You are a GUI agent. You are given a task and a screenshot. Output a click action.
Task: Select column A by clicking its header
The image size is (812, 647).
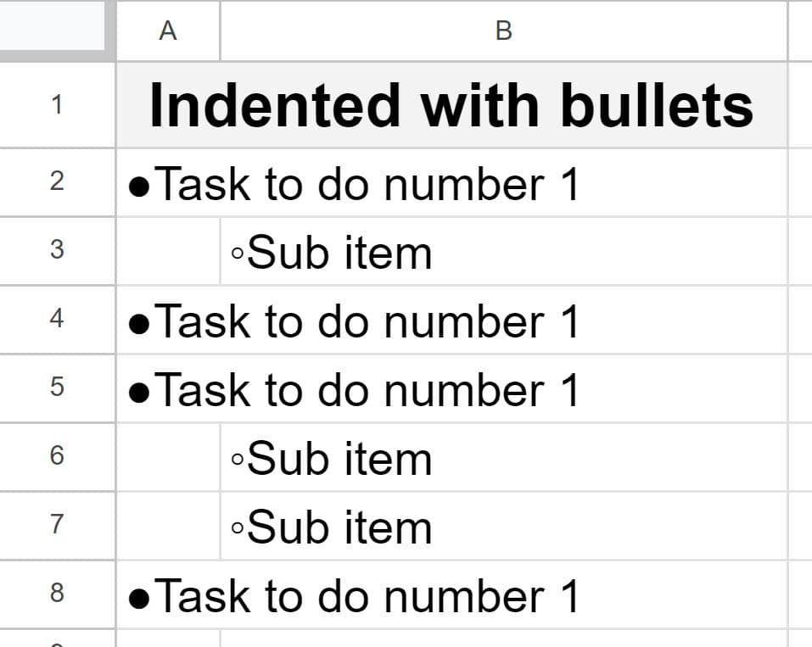coord(166,31)
